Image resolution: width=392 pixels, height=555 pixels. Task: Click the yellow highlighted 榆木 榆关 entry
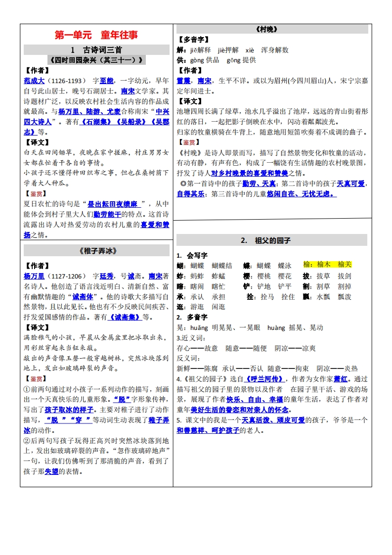pos(328,265)
